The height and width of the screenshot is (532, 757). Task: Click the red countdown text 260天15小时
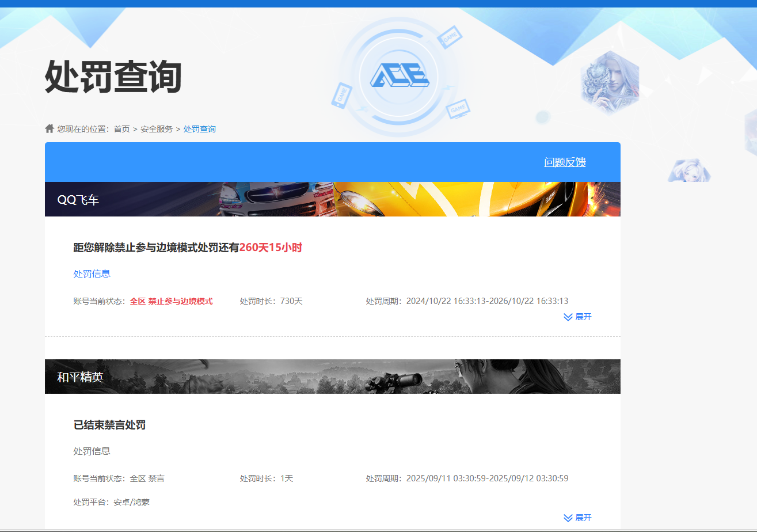(271, 247)
